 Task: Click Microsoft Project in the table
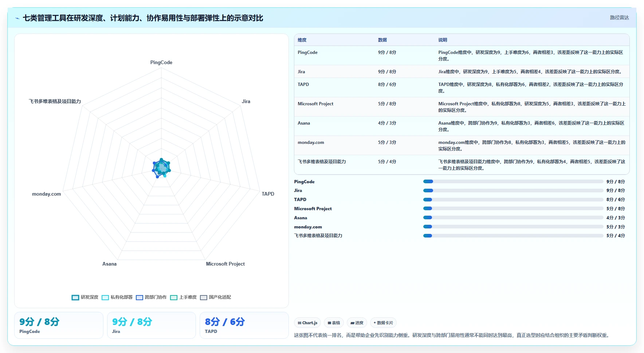click(x=315, y=104)
